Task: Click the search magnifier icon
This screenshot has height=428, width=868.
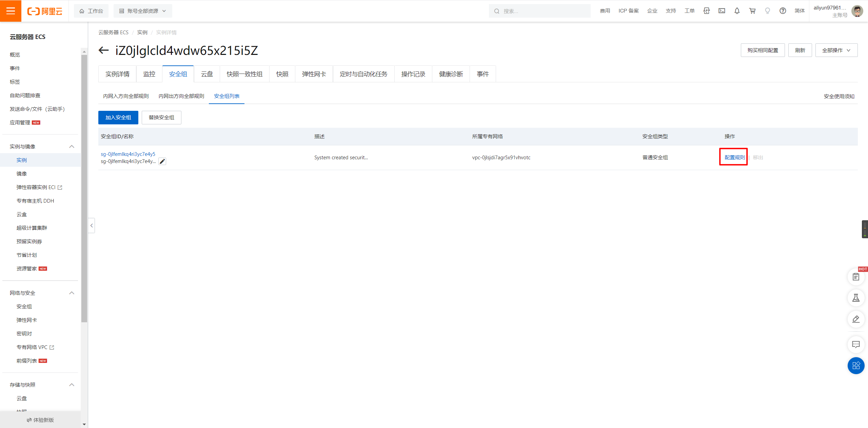Action: (x=497, y=11)
